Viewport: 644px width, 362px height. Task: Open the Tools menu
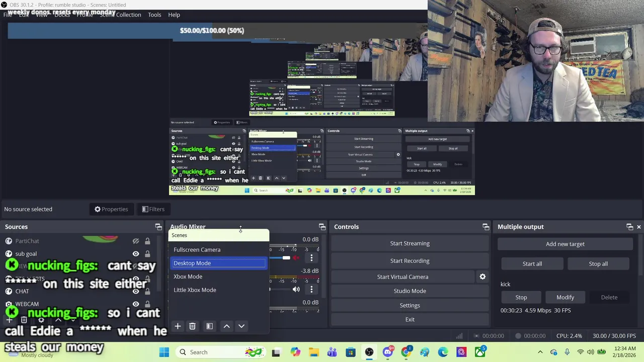154,15
